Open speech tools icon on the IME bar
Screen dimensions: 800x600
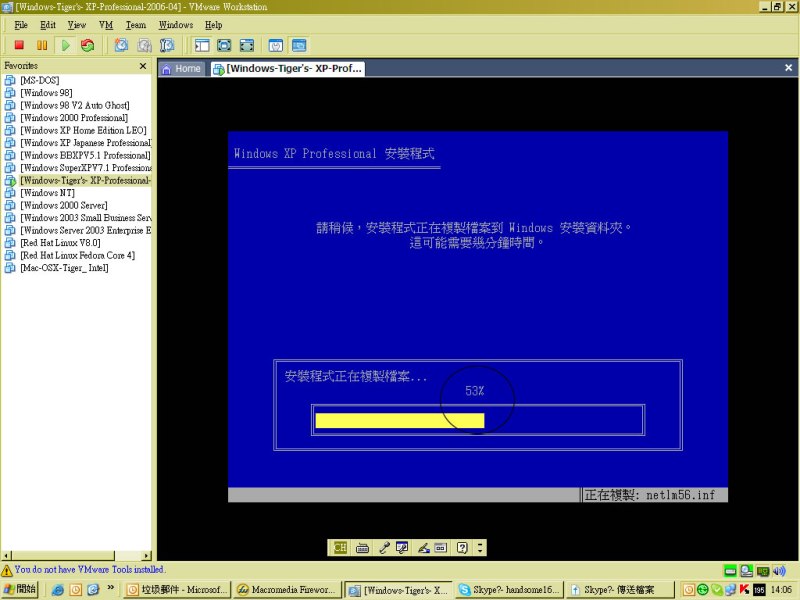402,548
